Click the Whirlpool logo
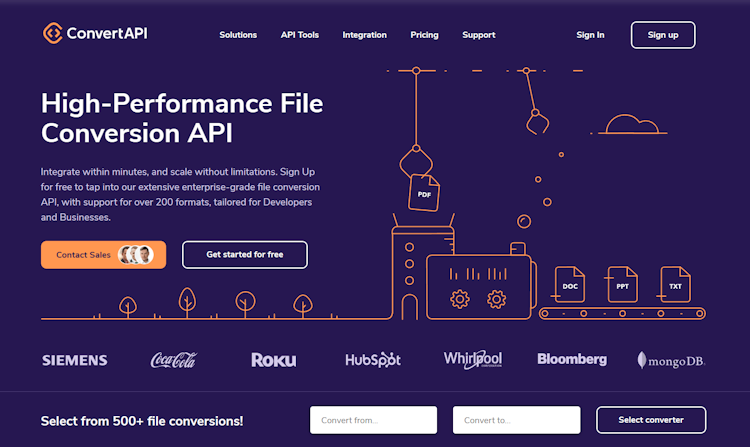750x447 pixels. coord(473,360)
